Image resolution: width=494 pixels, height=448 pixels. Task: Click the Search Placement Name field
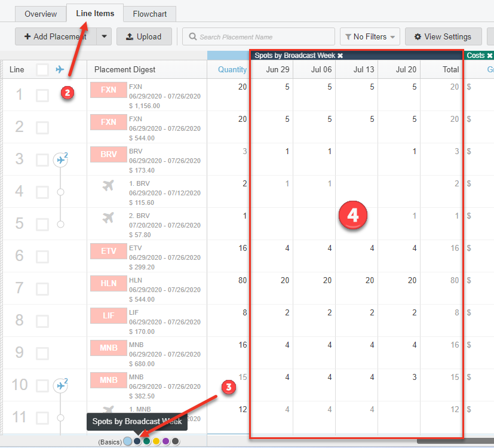coord(259,36)
